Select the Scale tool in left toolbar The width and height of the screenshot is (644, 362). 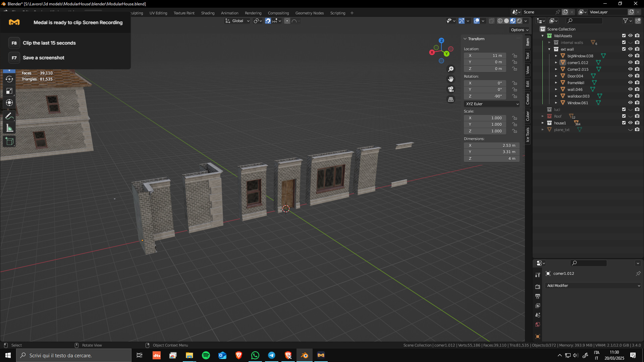tap(9, 91)
